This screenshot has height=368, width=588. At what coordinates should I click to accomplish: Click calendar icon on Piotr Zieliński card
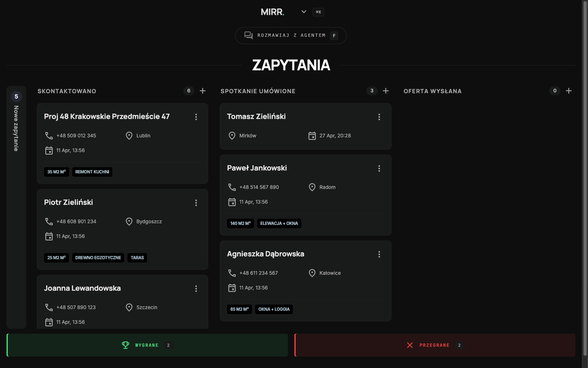(49, 236)
